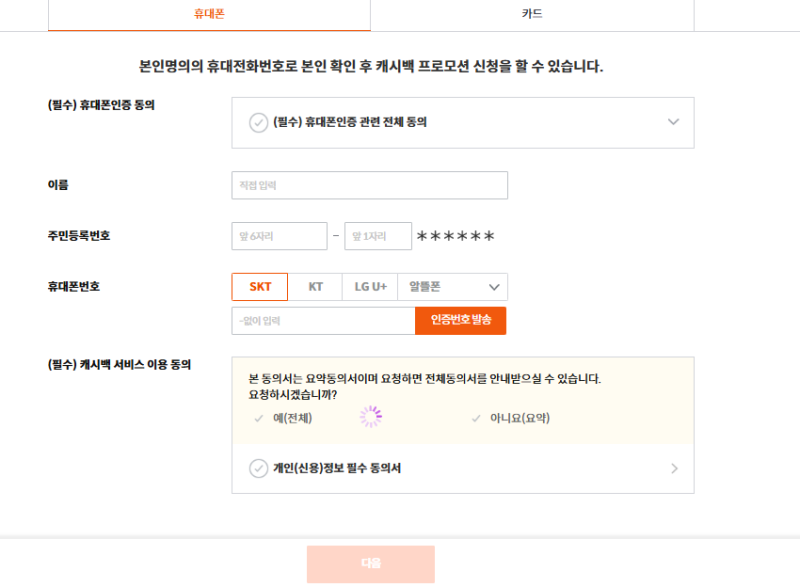Click the 다음 button
Image resolution: width=800 pixels, height=587 pixels.
(371, 564)
